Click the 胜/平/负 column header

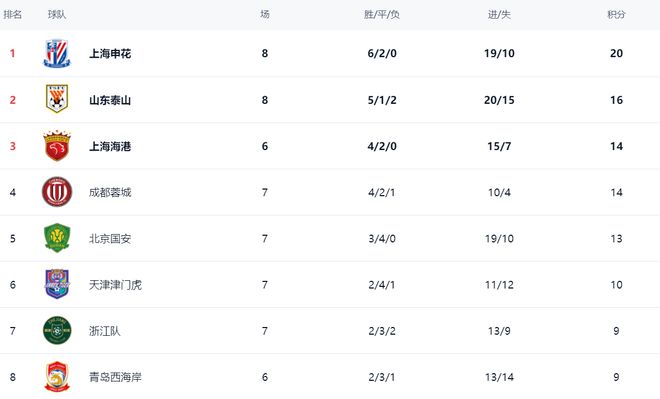click(382, 15)
